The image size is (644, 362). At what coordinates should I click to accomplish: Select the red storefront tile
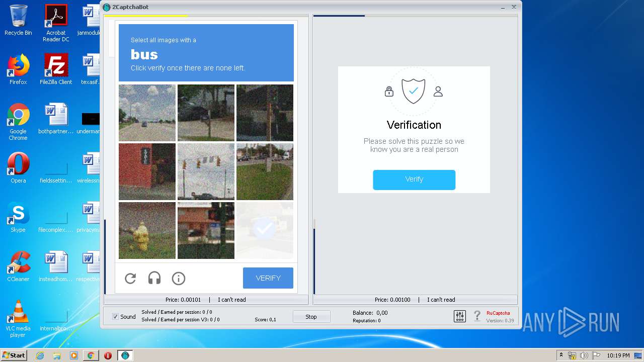206,230
